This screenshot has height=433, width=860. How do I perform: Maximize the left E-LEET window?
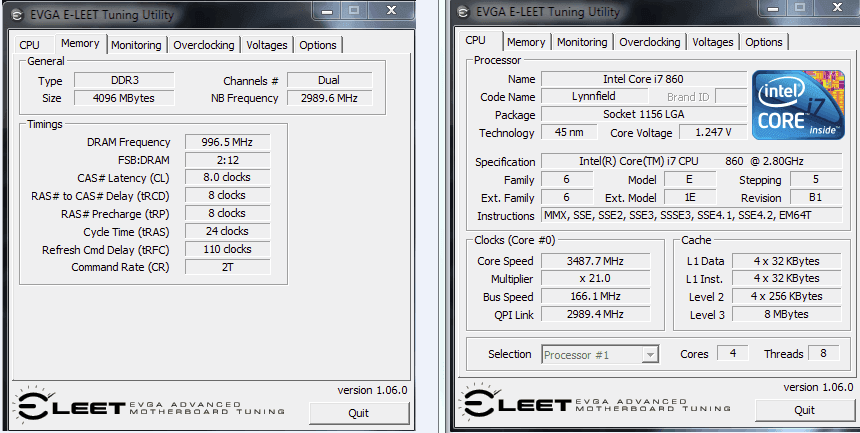[354, 10]
